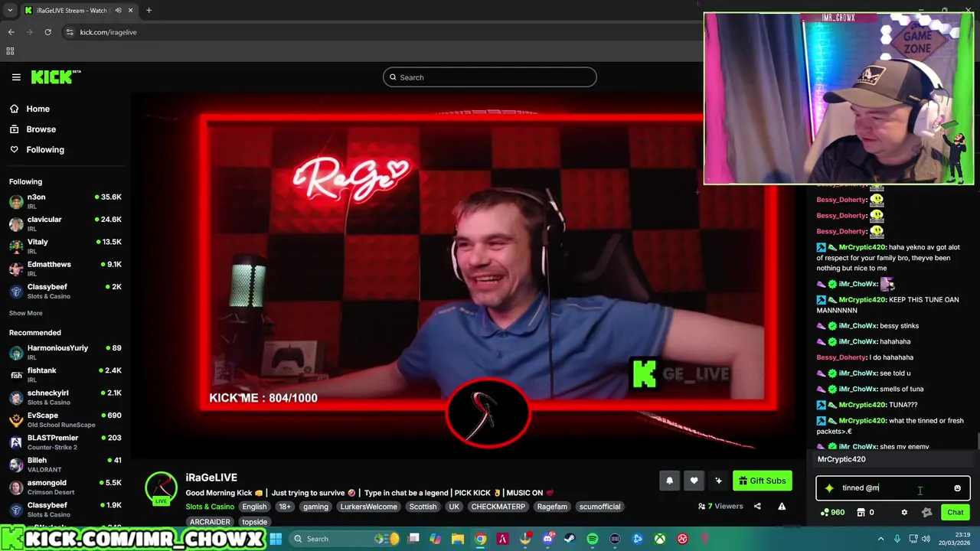Click the KICK logo
Screen dimensions: 980x551
[56, 77]
